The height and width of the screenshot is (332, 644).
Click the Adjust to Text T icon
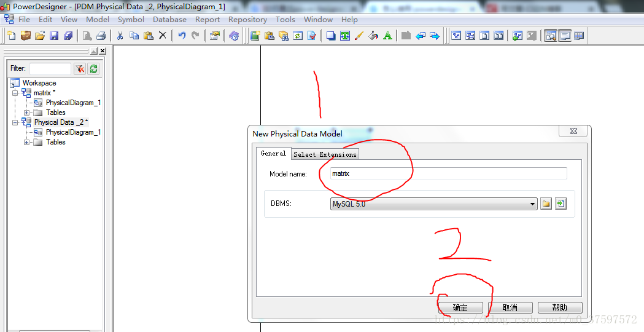tap(345, 36)
